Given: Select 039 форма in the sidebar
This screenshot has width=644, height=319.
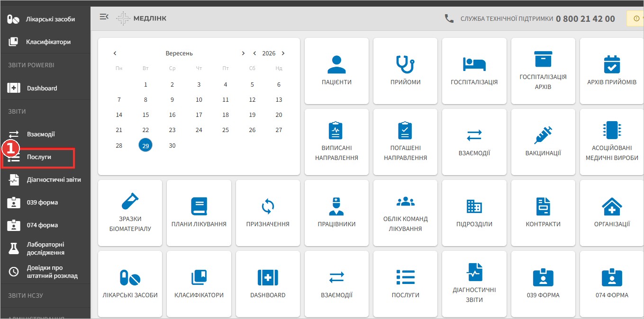Looking at the screenshot, I should [x=45, y=203].
